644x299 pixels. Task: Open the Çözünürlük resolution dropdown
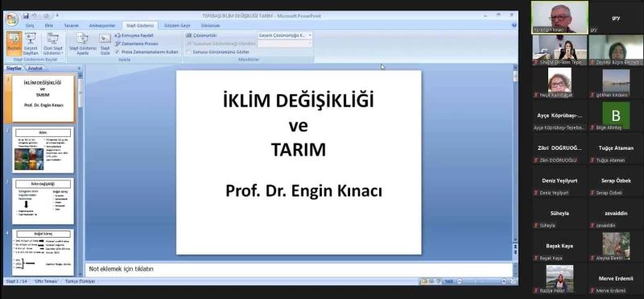pyautogui.click(x=285, y=35)
